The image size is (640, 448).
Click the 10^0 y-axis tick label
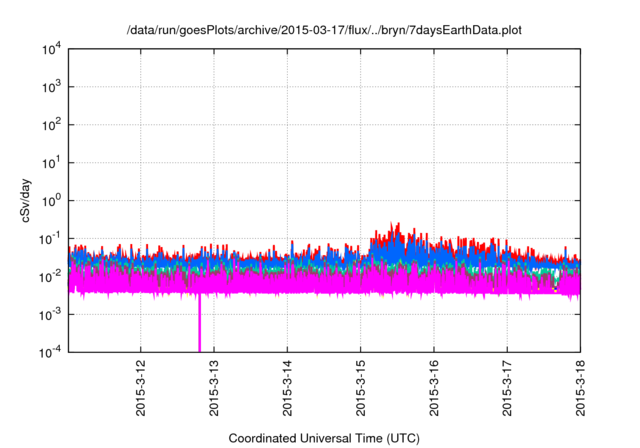tap(51, 201)
